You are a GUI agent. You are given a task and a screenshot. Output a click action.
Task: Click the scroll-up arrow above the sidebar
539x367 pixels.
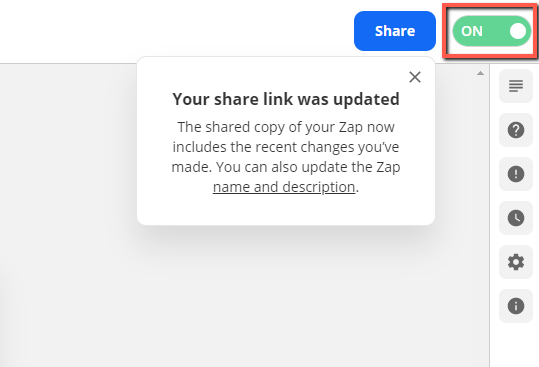click(480, 73)
